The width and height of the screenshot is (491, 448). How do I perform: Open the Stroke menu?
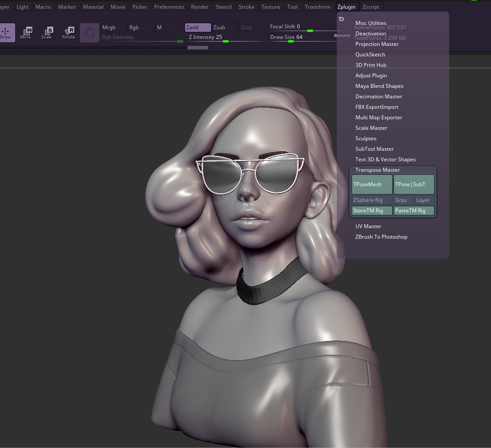247,7
